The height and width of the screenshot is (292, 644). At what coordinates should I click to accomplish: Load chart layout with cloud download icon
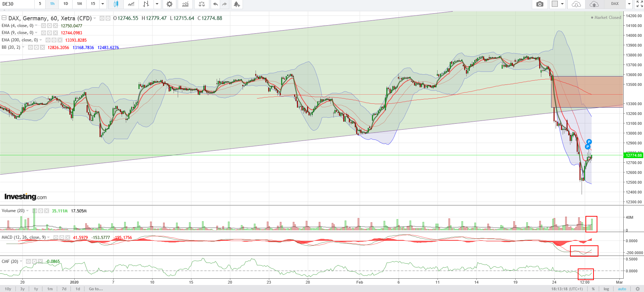click(x=576, y=4)
